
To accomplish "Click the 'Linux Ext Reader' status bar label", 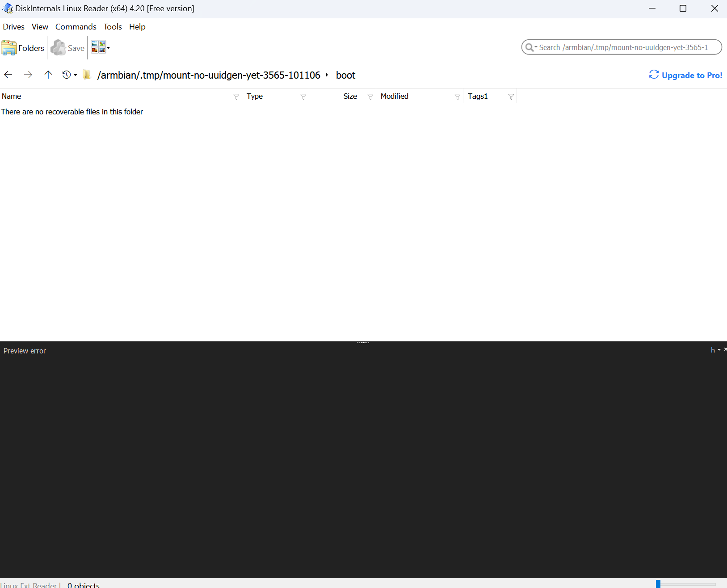I will (29, 585).
